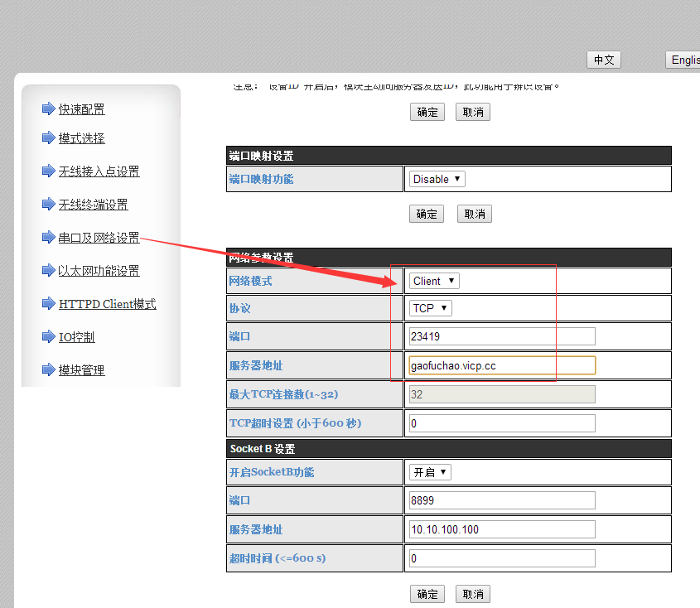Click the arrow icon beside 以太网功能设置
700x608 pixels.
tap(48, 271)
